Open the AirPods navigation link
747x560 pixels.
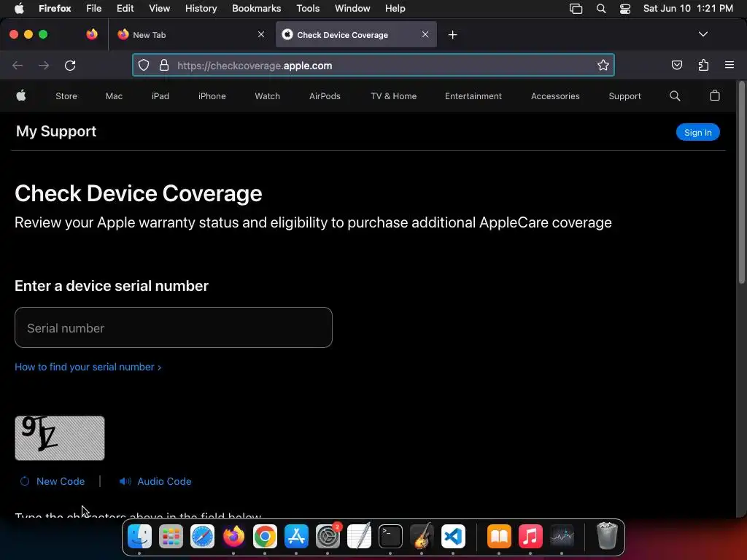325,96
